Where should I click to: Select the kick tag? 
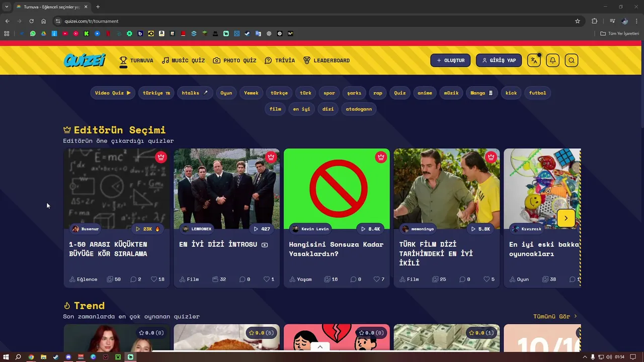pyautogui.click(x=511, y=93)
